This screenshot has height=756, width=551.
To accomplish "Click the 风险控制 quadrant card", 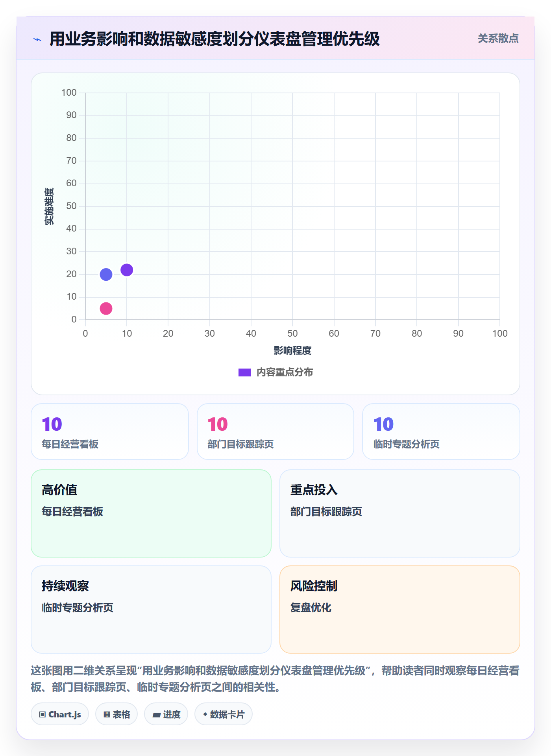I will (x=400, y=610).
